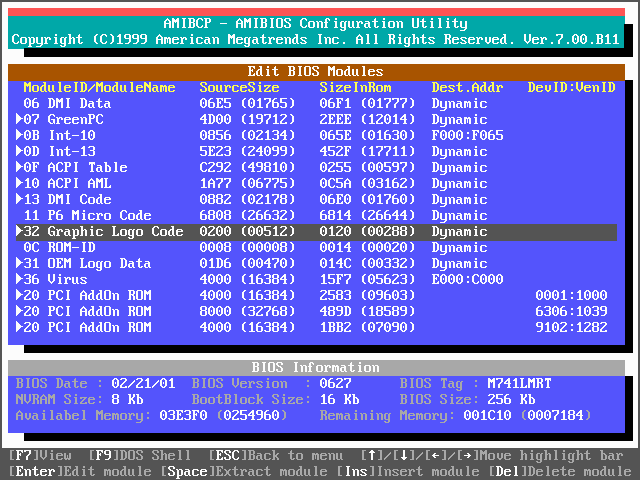640x480 pixels.
Task: Click the [Space]Extract module shortcut
Action: tap(244, 471)
